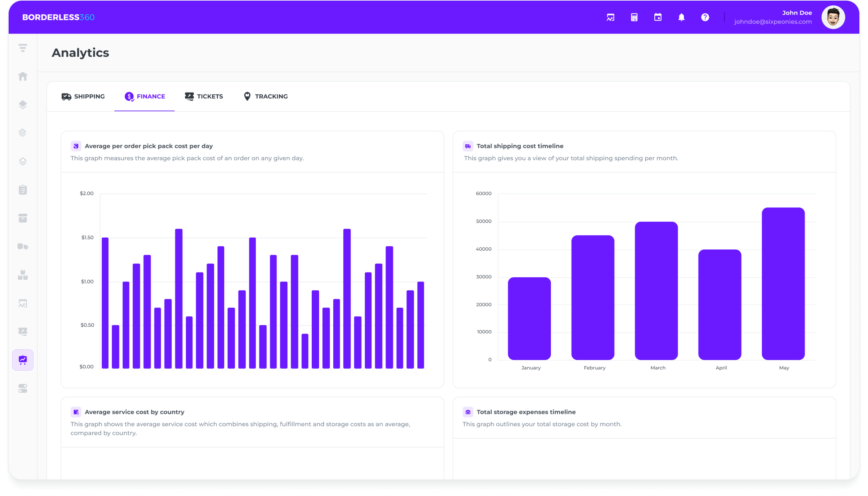Click the sidebar clipboard list icon
868x496 pixels.
(23, 190)
